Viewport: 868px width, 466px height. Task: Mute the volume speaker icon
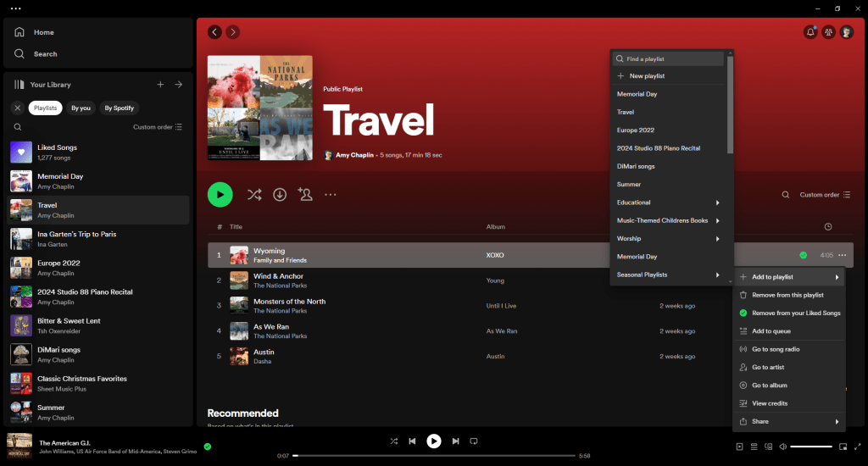coord(782,447)
